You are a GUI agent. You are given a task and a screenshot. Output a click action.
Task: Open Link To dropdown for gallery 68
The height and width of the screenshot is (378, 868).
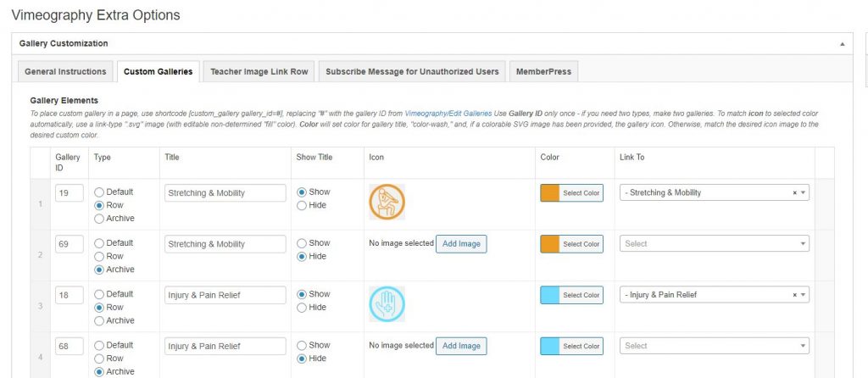pyautogui.click(x=714, y=346)
